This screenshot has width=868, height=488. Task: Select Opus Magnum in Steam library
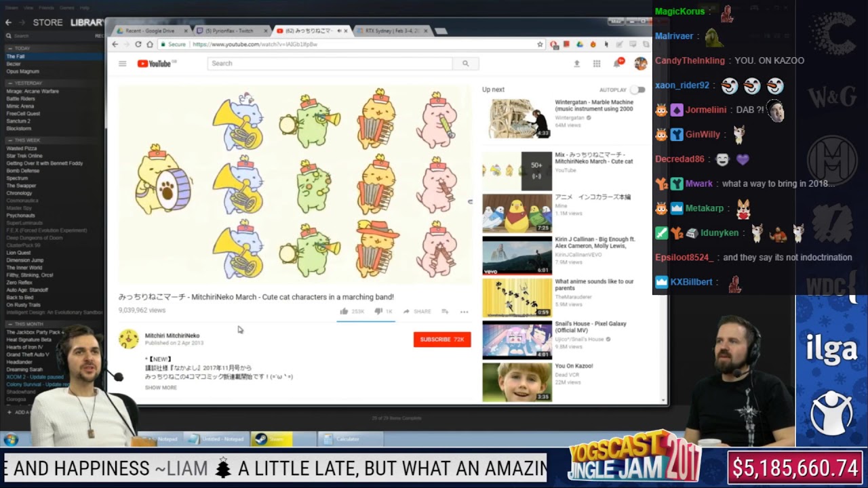(22, 71)
